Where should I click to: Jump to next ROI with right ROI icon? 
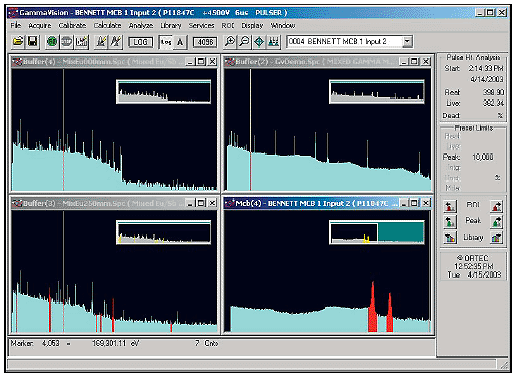[x=496, y=206]
